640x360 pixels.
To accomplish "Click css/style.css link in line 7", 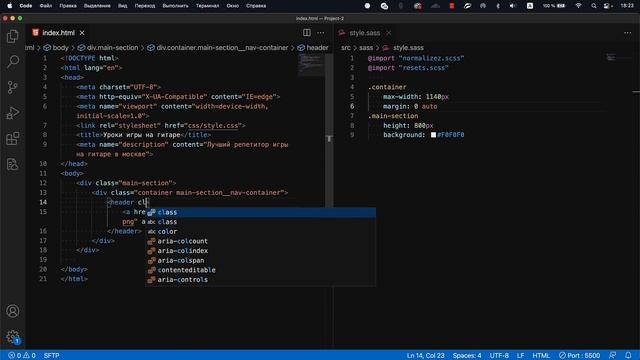I will click(213, 126).
